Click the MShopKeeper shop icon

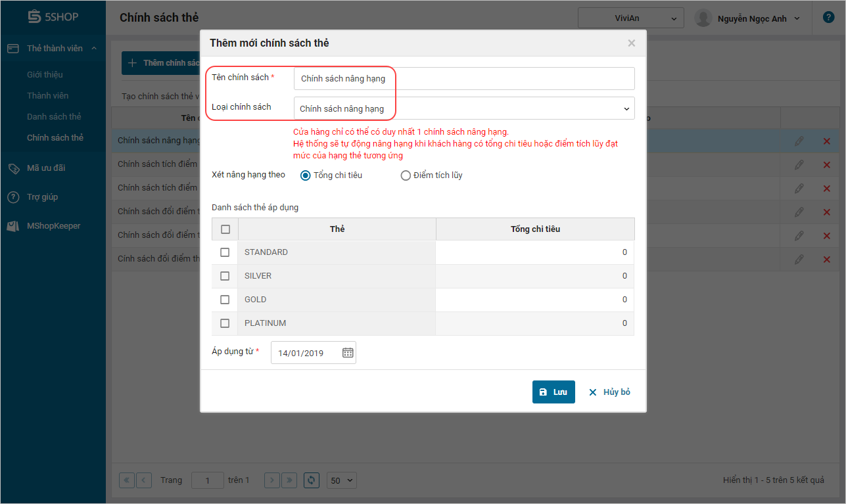[x=13, y=226]
